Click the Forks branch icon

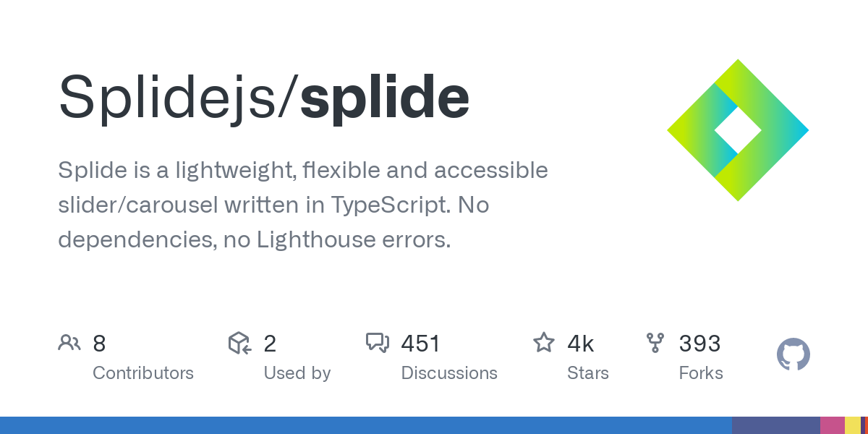(655, 343)
